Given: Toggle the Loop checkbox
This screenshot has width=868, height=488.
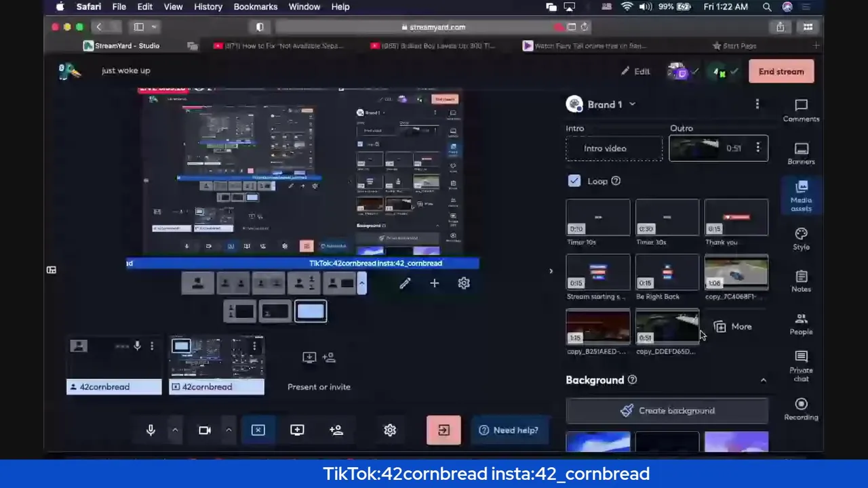Looking at the screenshot, I should click(x=574, y=181).
